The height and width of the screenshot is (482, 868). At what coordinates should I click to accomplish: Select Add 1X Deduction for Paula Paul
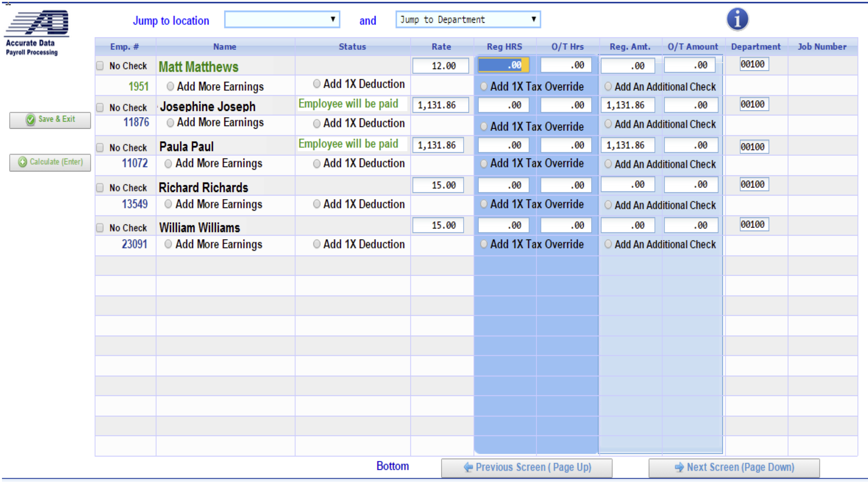tap(316, 164)
